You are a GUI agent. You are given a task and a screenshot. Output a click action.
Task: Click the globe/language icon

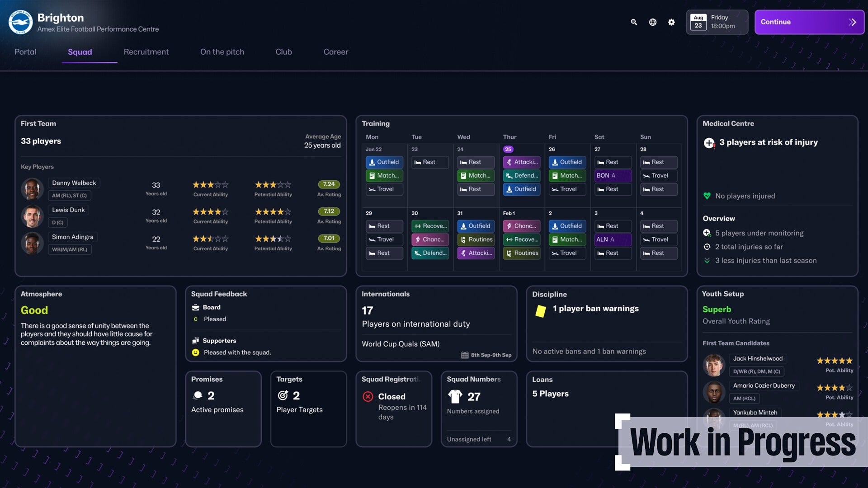point(653,22)
